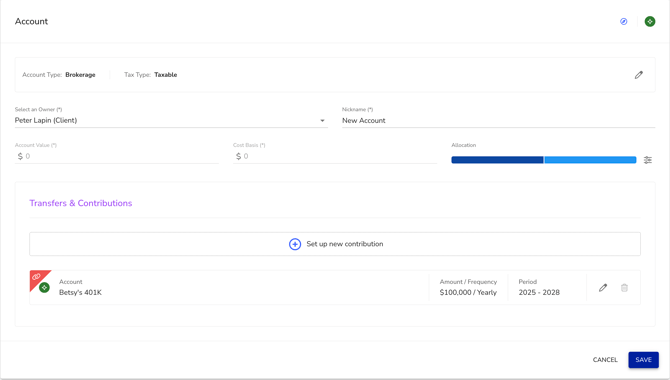Image resolution: width=670 pixels, height=380 pixels.
Task: Click the Transfers & Contributions heading
Action: [x=81, y=203]
